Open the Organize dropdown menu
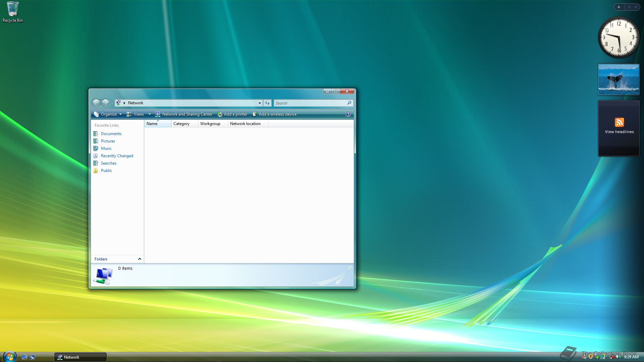The image size is (644, 362). [108, 114]
